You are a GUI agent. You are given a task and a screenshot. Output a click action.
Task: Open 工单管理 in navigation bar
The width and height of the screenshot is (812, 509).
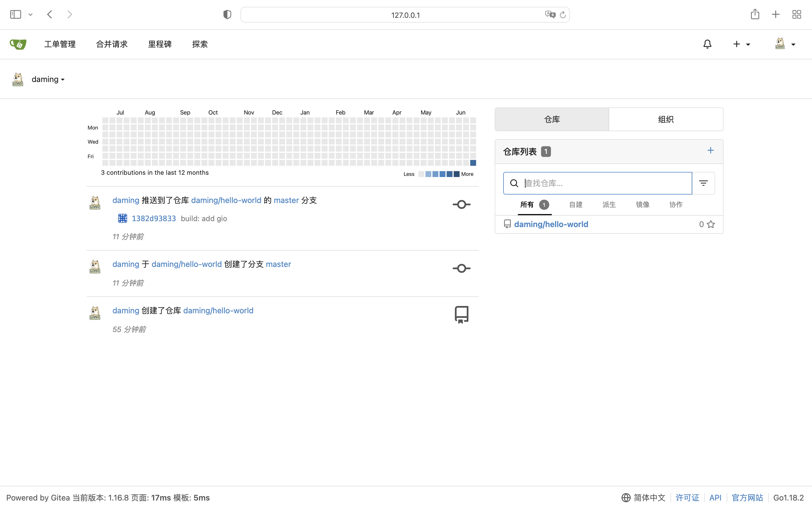coord(60,44)
